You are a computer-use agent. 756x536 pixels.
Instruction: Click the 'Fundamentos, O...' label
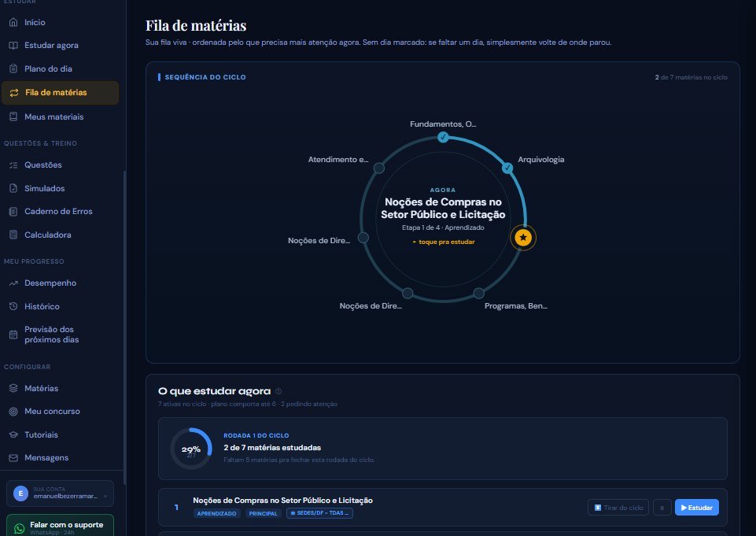pyautogui.click(x=443, y=124)
